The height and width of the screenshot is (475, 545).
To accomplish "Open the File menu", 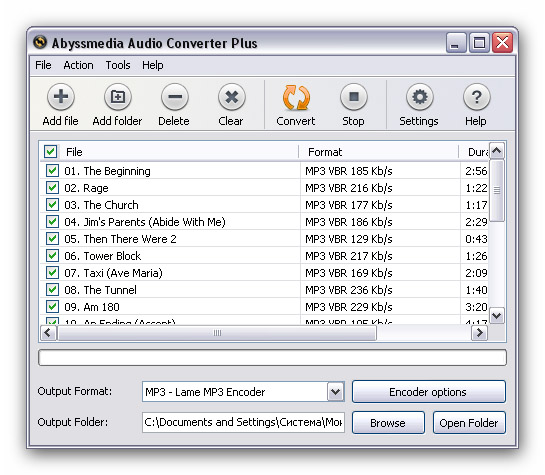I will pos(43,65).
